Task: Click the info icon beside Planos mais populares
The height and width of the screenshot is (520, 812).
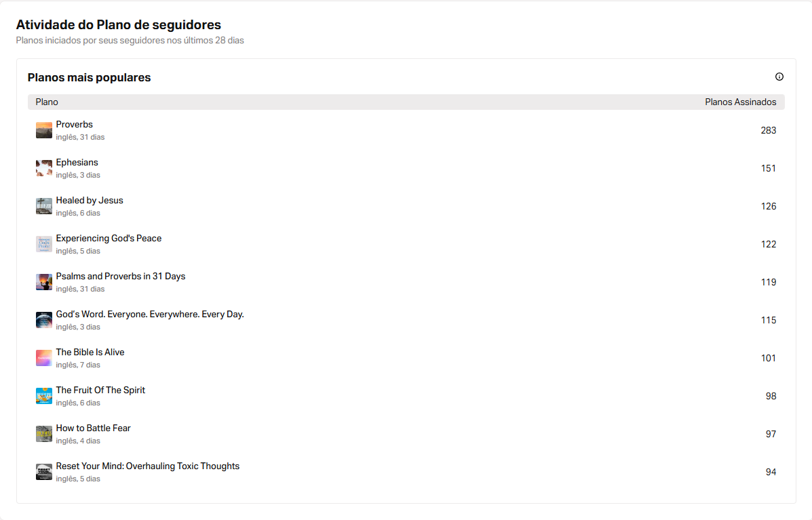Action: click(x=779, y=77)
